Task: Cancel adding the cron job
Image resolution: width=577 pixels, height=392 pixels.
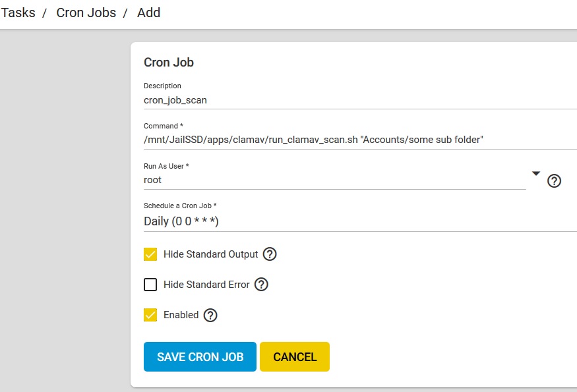Action: tap(295, 356)
